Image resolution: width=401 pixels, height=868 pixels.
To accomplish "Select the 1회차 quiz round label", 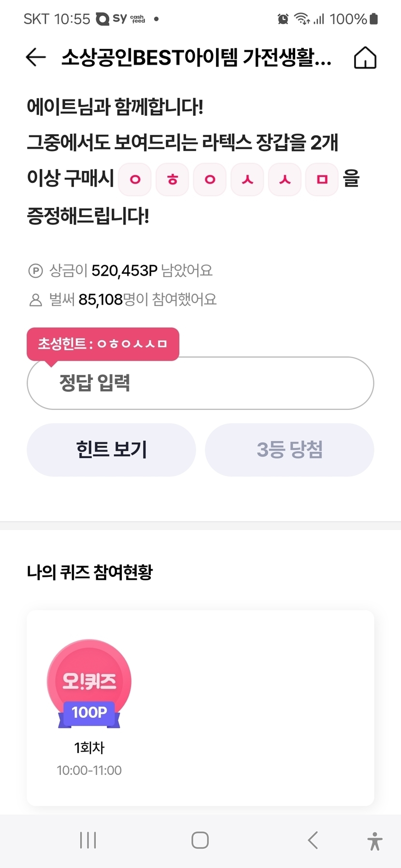I will click(89, 748).
